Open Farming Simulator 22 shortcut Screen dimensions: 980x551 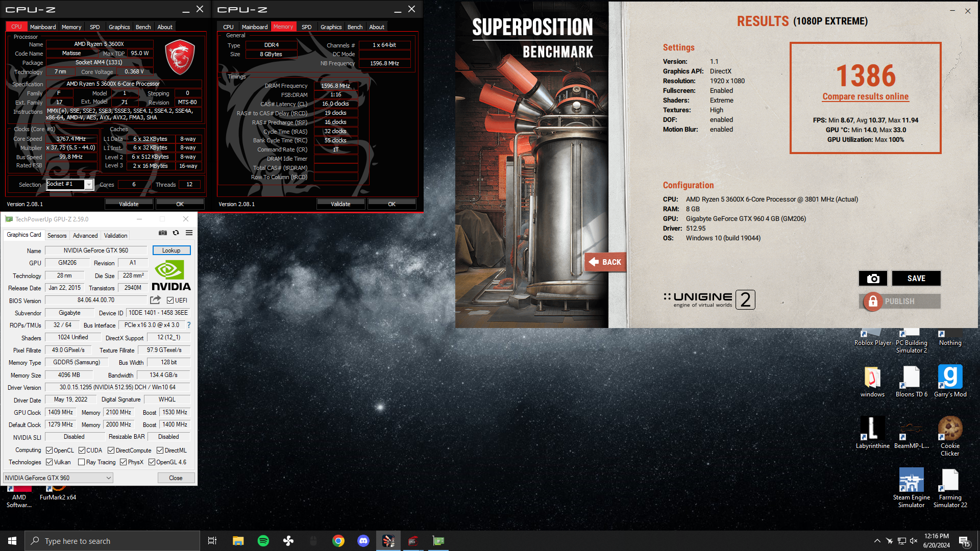[950, 487]
